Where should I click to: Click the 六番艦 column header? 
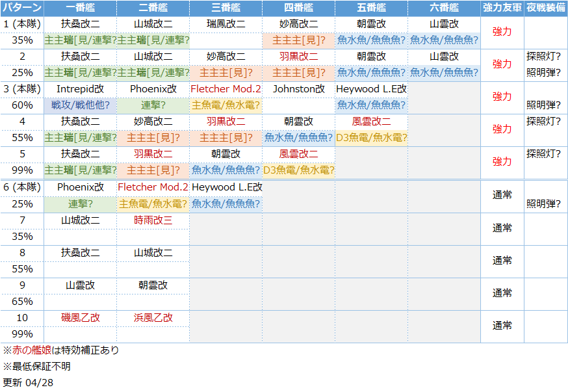(445, 8)
